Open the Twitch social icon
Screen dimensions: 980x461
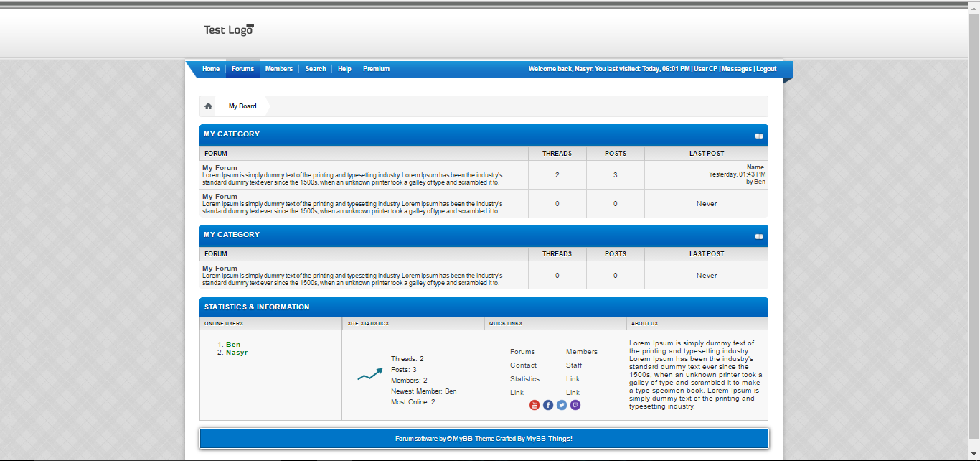coord(575,405)
